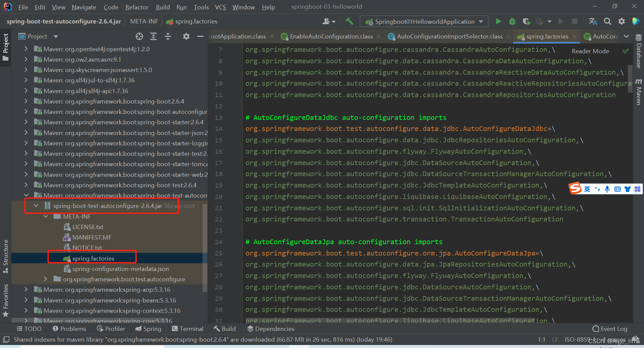This screenshot has height=348, width=644.
Task: Toggle Sogou punctuation mode button
Action: click(597, 189)
